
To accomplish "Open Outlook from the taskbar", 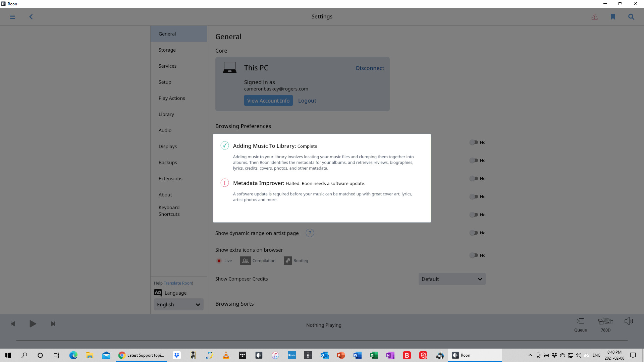I will point(325,355).
